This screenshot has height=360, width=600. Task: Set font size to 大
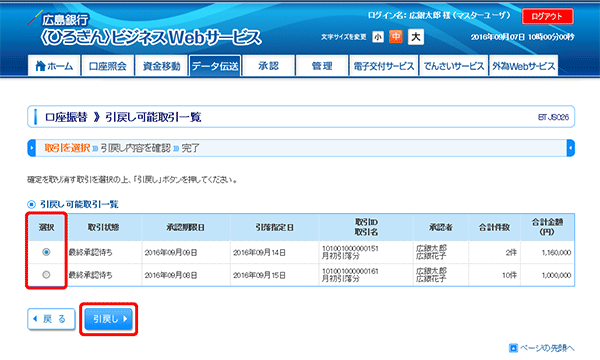pos(416,37)
